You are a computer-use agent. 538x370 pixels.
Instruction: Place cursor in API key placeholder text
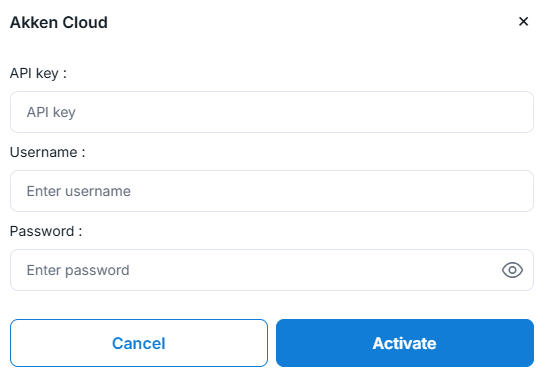(x=51, y=113)
